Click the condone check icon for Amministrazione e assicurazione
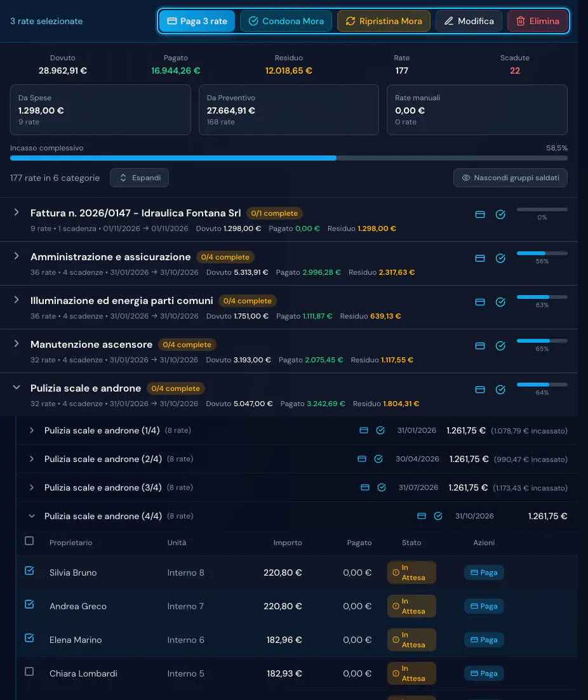Image resolution: width=588 pixels, height=700 pixels. (500, 258)
